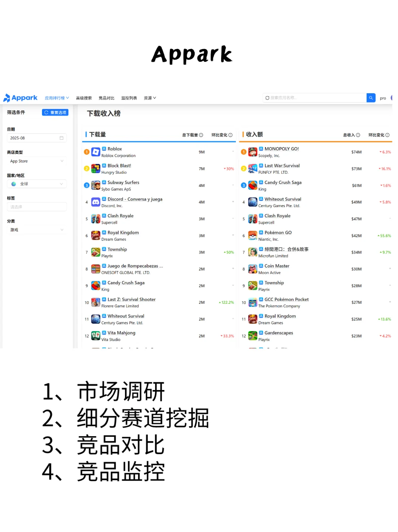Click the 122.2% change value
Viewport: 398px width, 532px height.
227,302
